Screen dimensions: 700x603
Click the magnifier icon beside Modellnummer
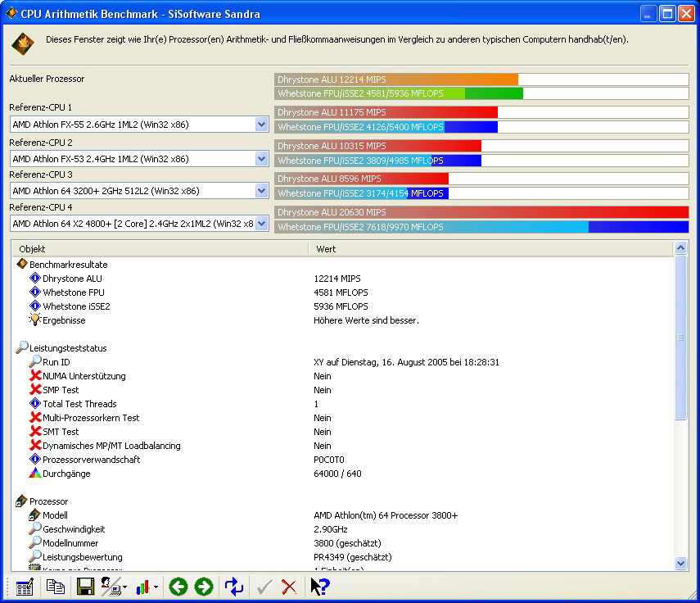click(35, 542)
